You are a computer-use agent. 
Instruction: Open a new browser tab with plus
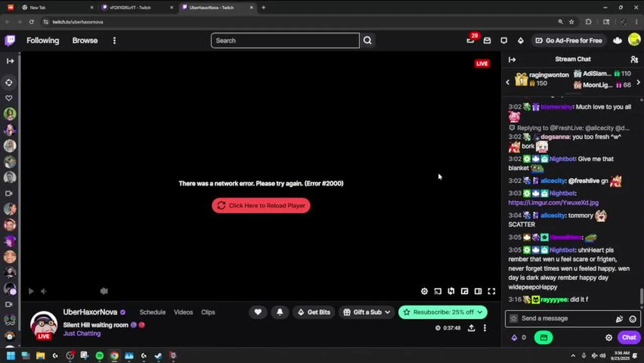(x=263, y=8)
